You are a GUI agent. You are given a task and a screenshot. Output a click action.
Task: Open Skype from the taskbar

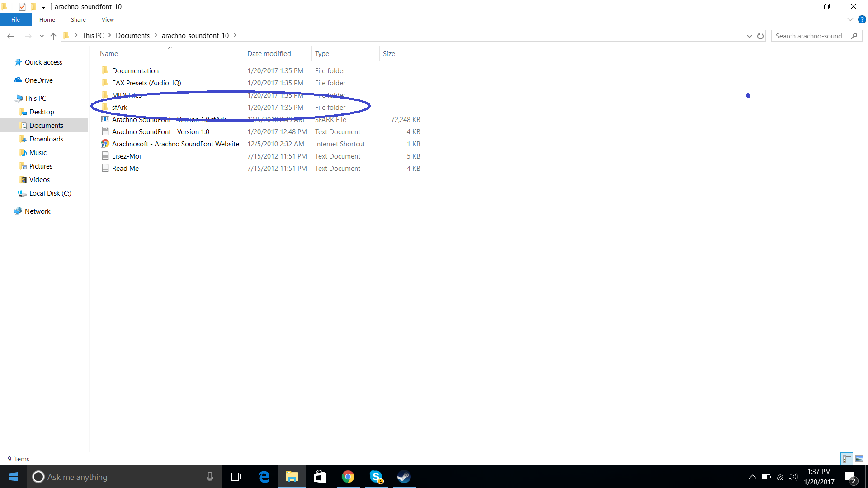point(376,477)
